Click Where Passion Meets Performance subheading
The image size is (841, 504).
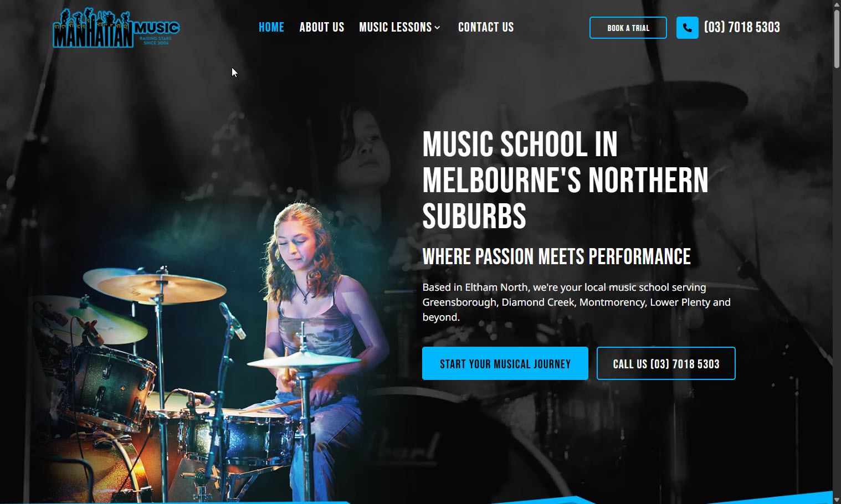(557, 256)
